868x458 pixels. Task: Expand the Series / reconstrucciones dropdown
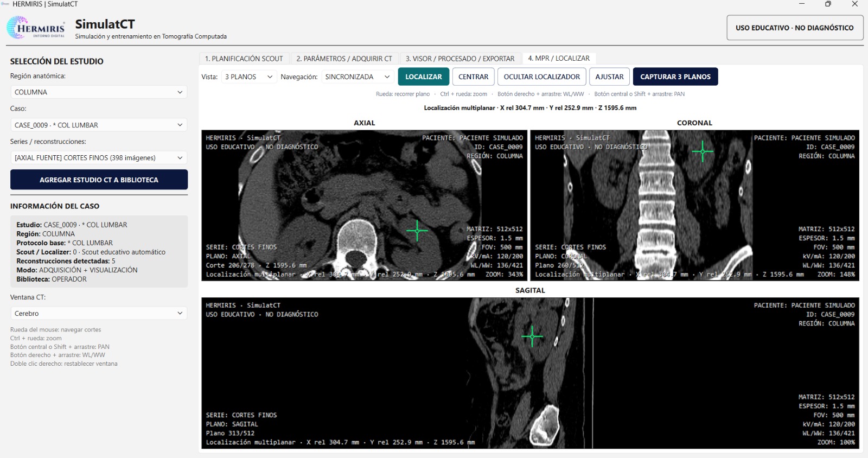click(x=99, y=158)
